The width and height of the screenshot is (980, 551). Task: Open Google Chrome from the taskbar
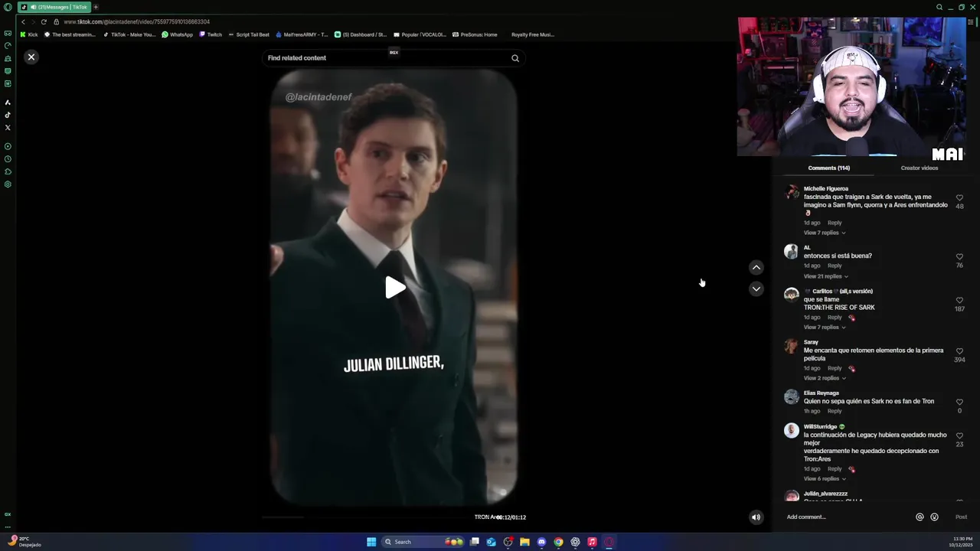(x=558, y=542)
